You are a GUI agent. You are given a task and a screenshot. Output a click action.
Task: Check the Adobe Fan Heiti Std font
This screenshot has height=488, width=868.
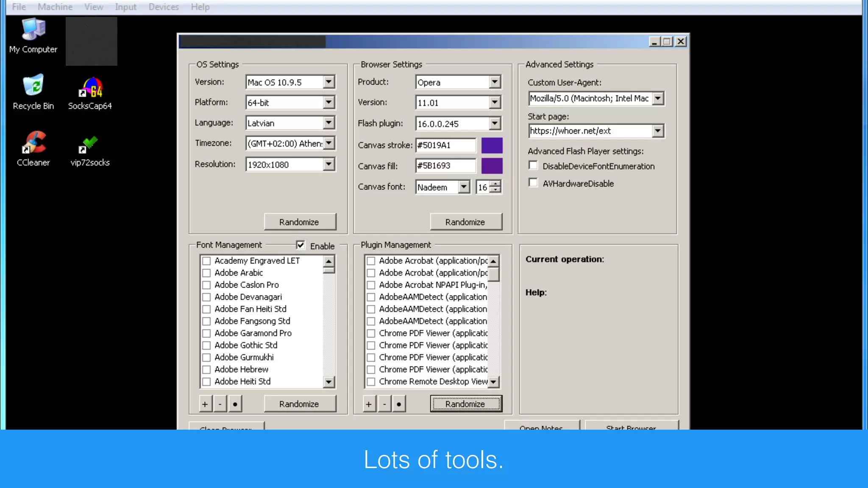(x=206, y=309)
